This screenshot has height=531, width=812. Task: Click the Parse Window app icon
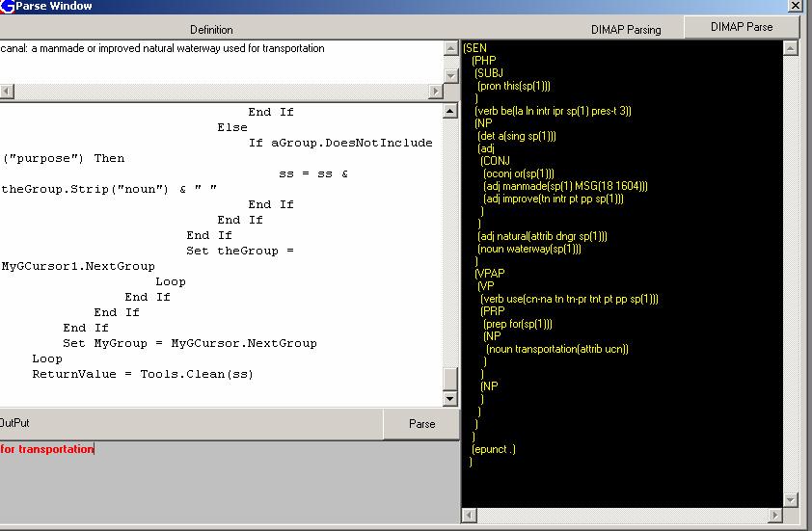[7, 6]
